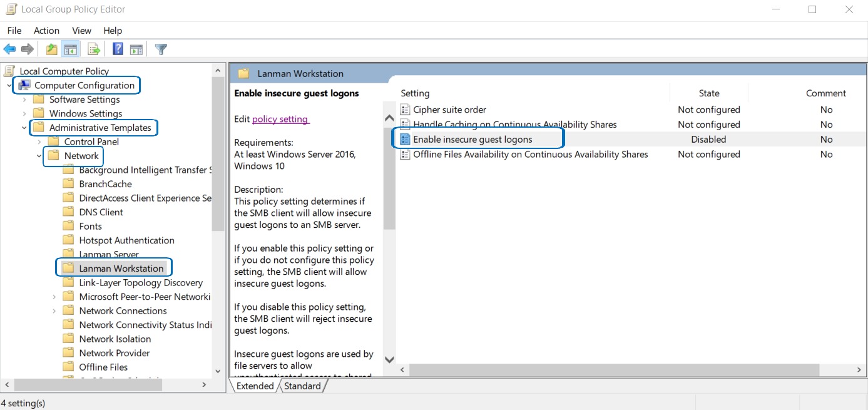Image resolution: width=868 pixels, height=410 pixels.
Task: Go up one level with folder icon
Action: 52,49
